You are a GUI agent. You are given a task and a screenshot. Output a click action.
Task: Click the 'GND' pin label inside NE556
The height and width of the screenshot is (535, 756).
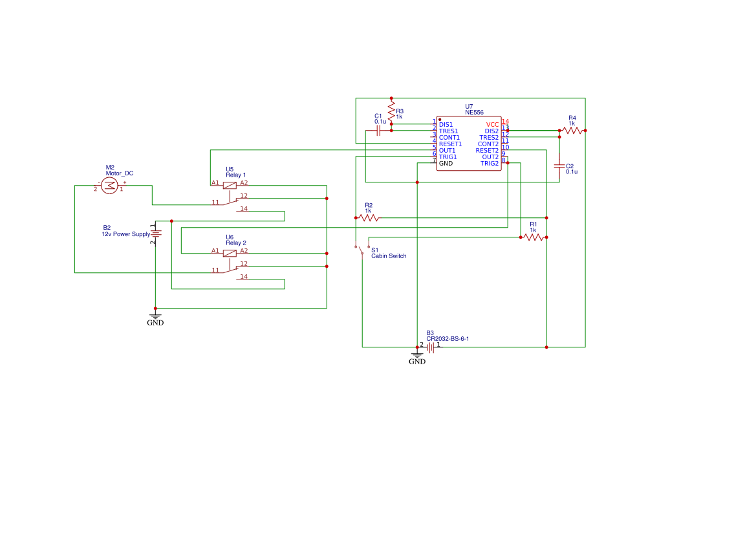[446, 164]
